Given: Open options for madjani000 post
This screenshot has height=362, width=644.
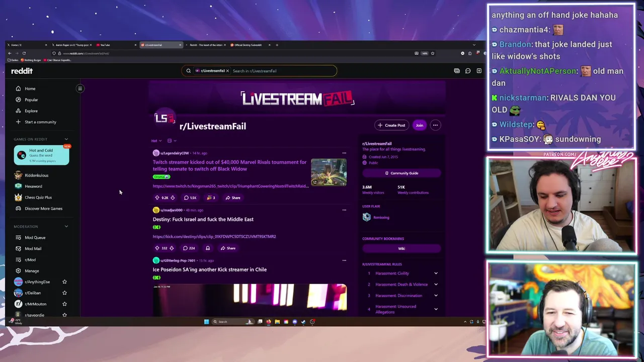Looking at the screenshot, I should [x=344, y=210].
